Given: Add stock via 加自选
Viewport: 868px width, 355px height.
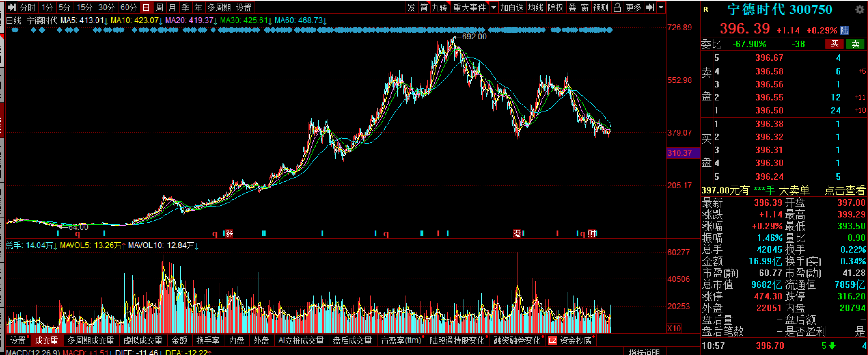Looking at the screenshot, I should coord(512,7).
